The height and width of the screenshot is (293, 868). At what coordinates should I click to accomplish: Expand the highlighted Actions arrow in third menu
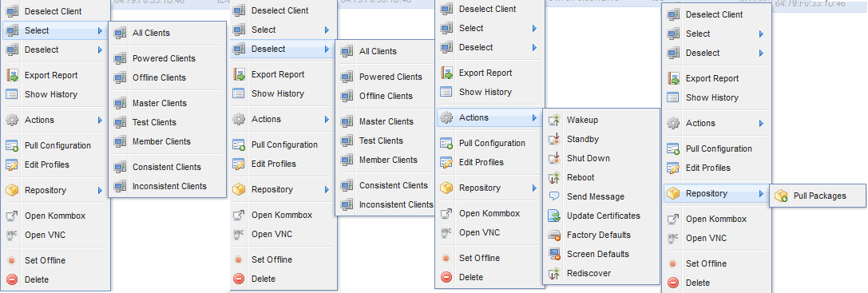pos(535,117)
